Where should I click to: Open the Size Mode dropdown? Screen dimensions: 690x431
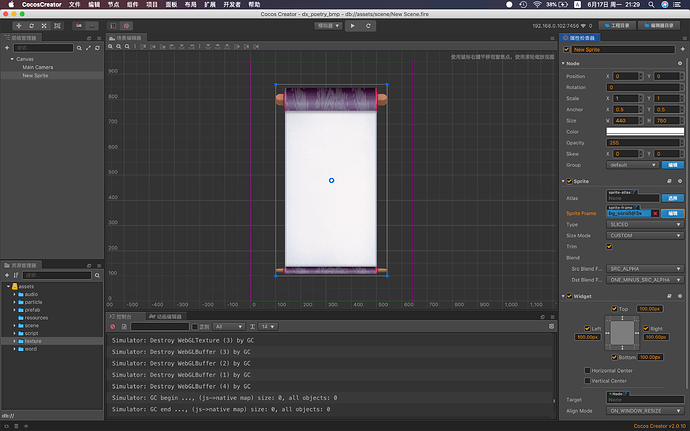click(x=644, y=235)
